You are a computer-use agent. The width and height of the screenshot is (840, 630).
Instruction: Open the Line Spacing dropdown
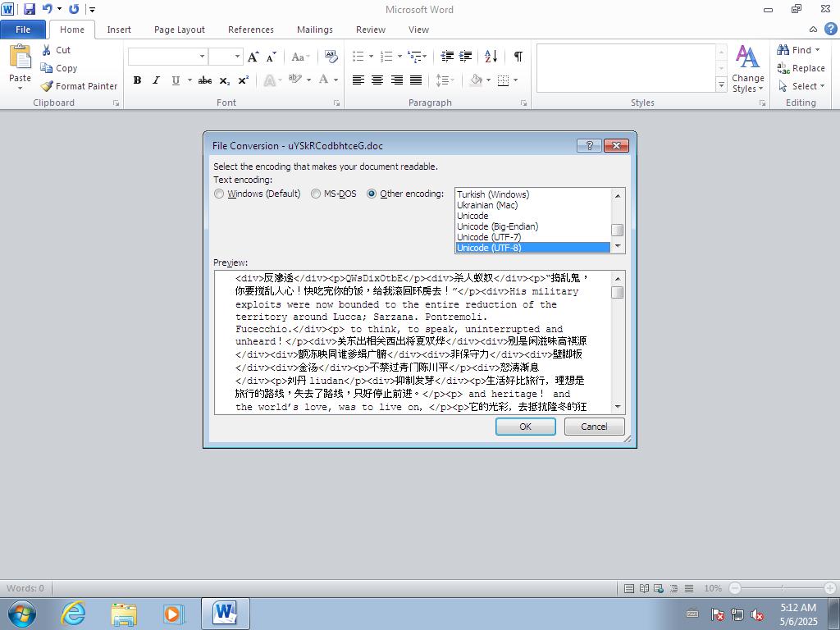pos(445,80)
